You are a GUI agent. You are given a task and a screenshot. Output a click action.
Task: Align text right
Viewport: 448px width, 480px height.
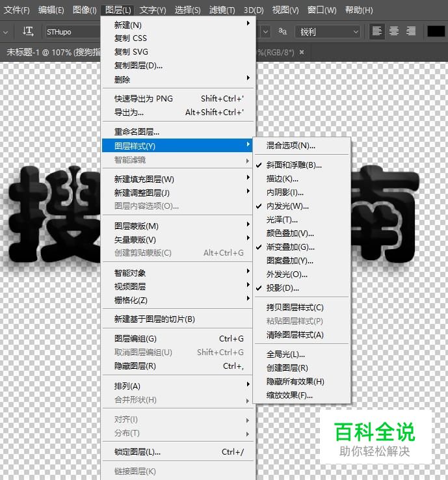[411, 31]
